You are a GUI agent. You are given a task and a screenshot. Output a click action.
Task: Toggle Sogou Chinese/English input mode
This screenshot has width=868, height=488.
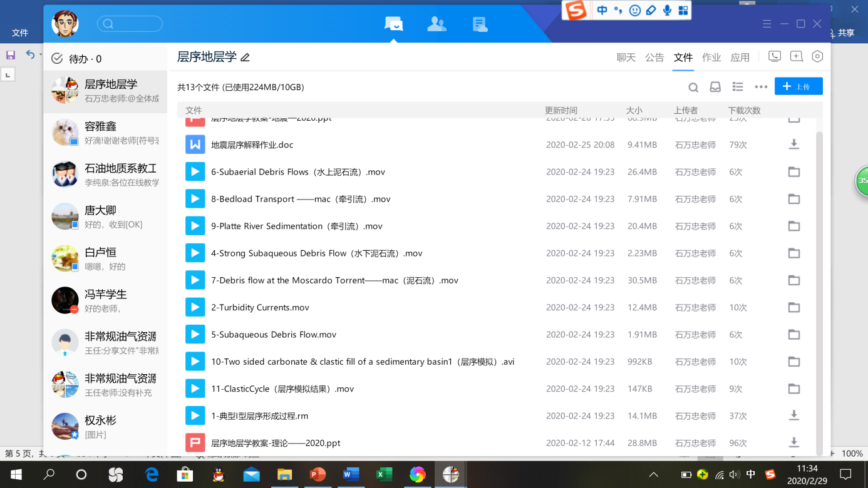[x=602, y=11]
